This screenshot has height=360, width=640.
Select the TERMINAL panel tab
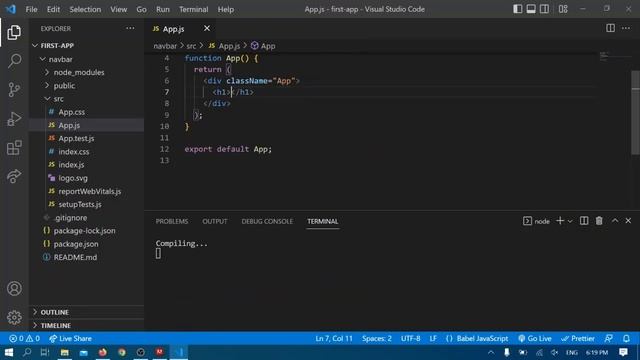coord(322,221)
